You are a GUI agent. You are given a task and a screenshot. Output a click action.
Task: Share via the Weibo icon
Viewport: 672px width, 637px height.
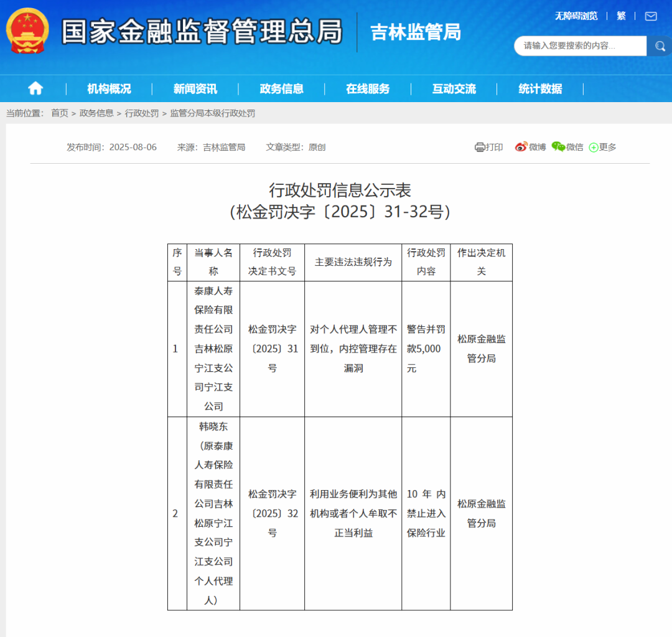click(521, 147)
